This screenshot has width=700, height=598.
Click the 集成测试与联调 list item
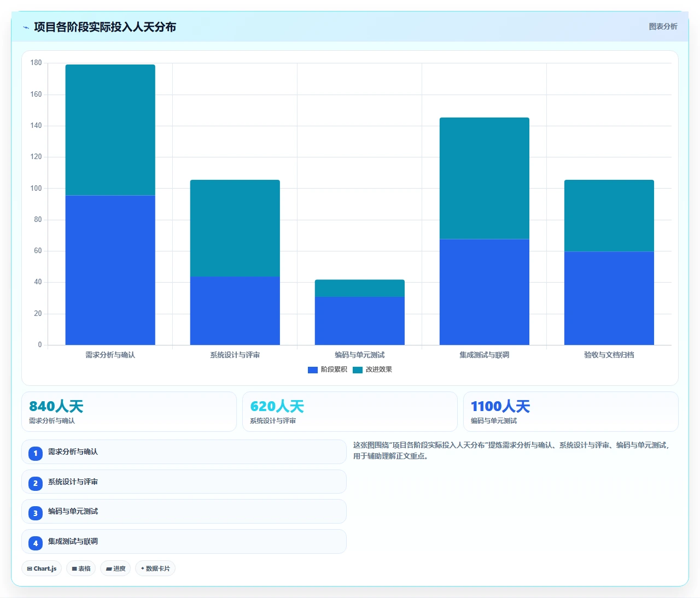(184, 542)
